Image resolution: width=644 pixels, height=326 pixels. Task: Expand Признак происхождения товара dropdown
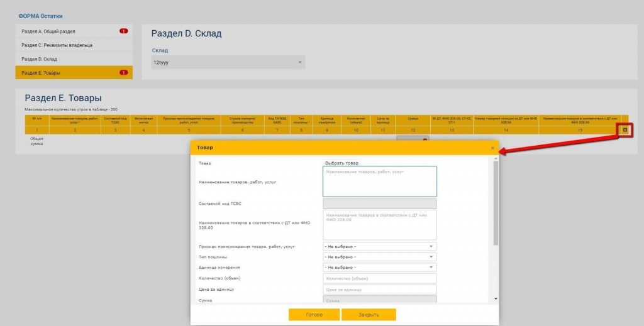pyautogui.click(x=379, y=247)
